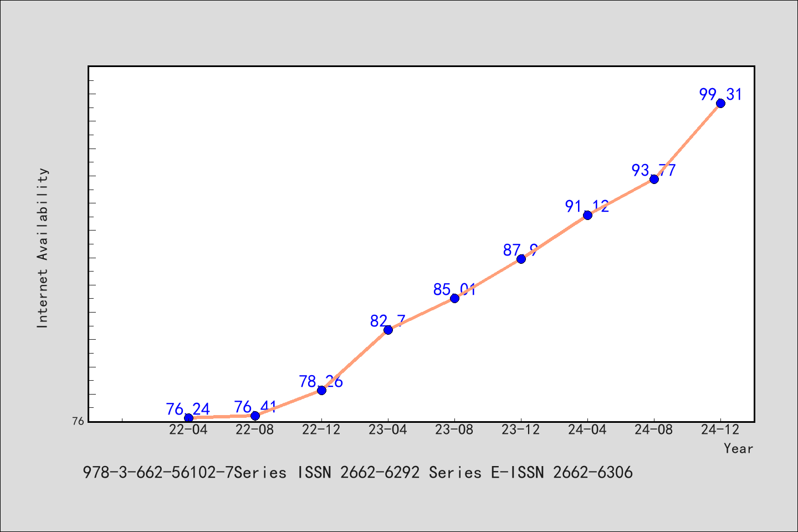Click the Internet Availability axis title

pos(43,248)
